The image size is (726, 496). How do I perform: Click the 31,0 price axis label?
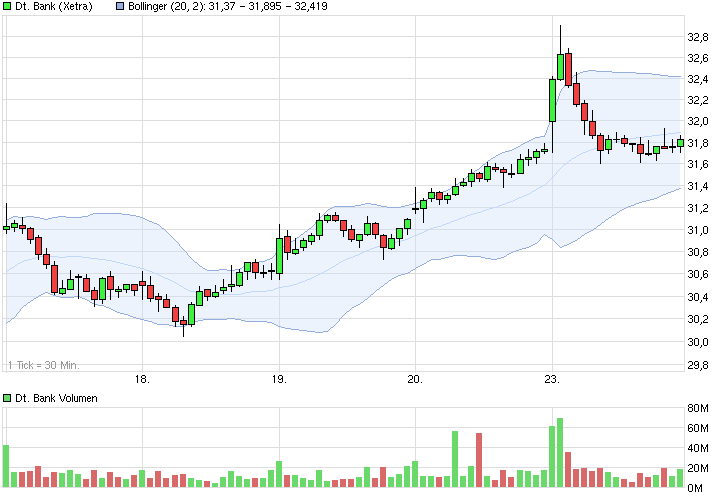tap(698, 230)
